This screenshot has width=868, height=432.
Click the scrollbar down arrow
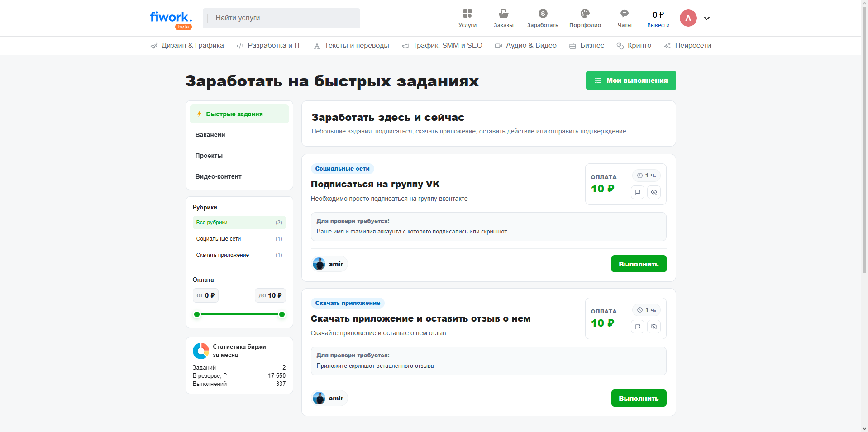point(865,428)
